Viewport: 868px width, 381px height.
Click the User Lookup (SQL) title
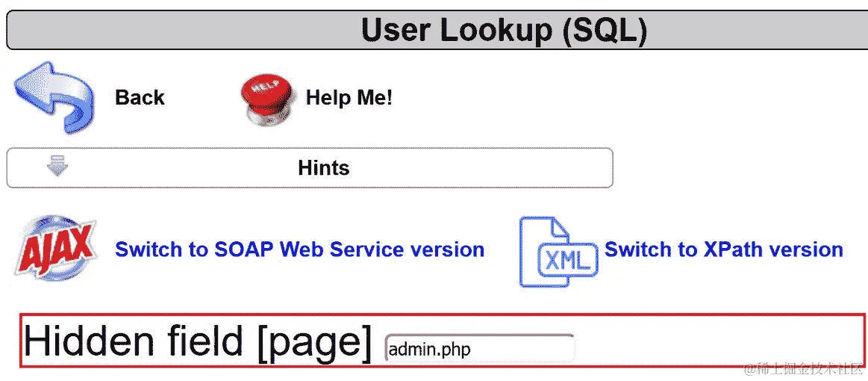tap(504, 30)
